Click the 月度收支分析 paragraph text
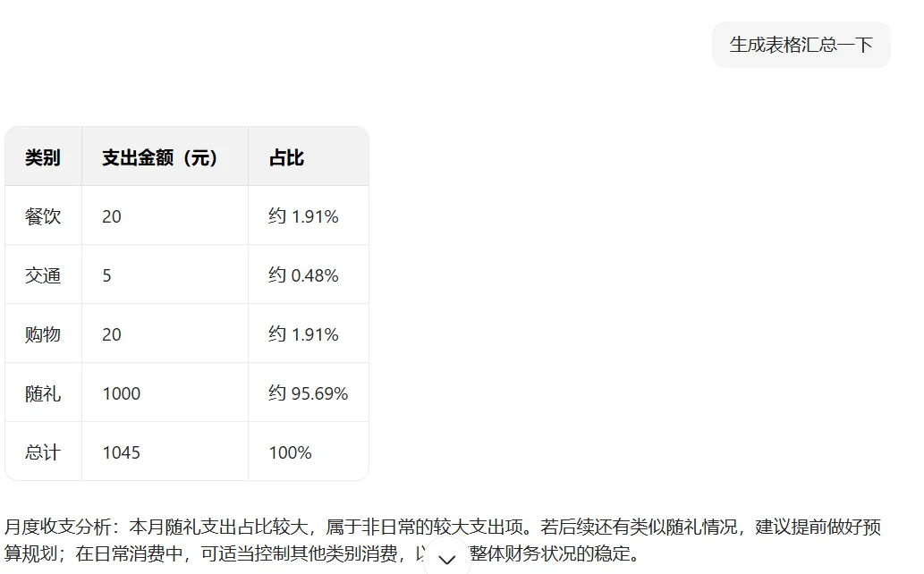Image resolution: width=924 pixels, height=574 pixels. tap(443, 540)
